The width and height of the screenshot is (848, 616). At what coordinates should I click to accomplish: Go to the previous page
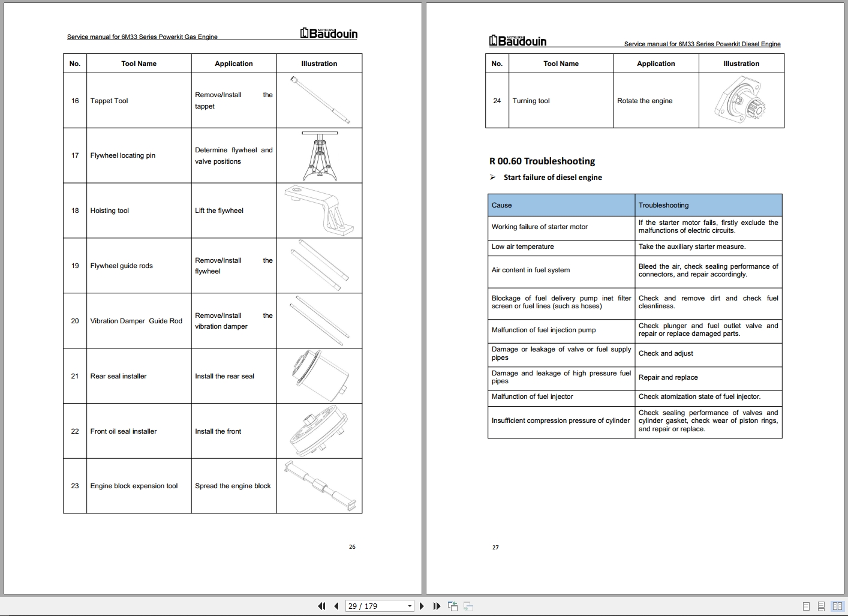pyautogui.click(x=336, y=606)
